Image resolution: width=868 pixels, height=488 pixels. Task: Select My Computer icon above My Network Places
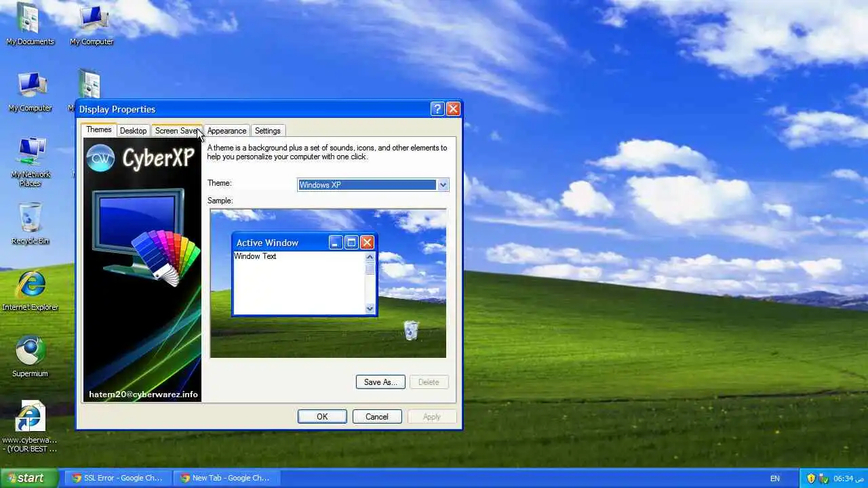tap(30, 91)
